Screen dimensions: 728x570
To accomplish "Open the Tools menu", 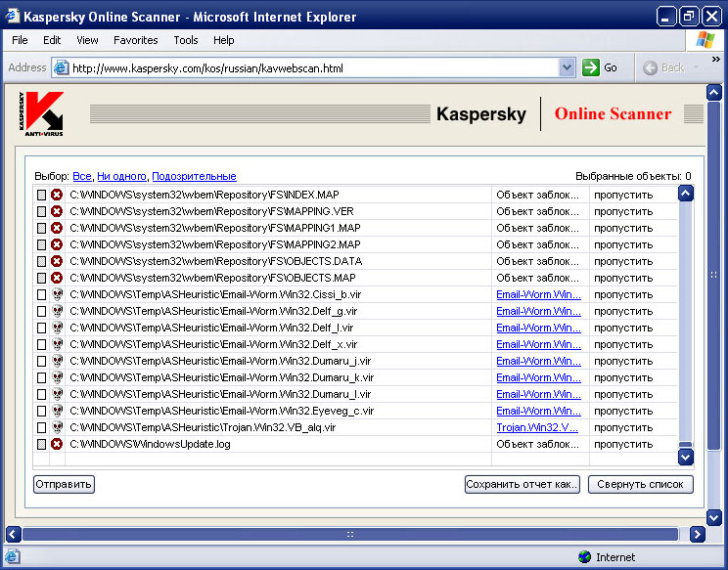I will tap(186, 40).
